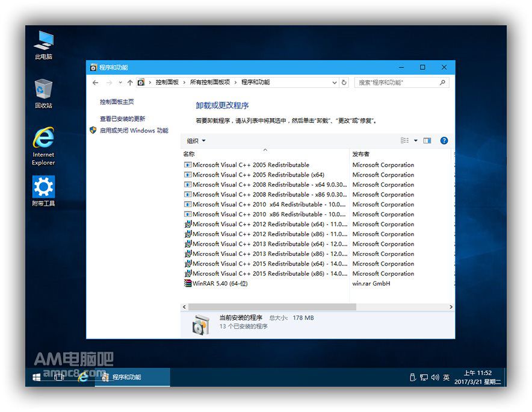The height and width of the screenshot is (412, 532).
Task: Click the search magnifier icon
Action: point(442,83)
